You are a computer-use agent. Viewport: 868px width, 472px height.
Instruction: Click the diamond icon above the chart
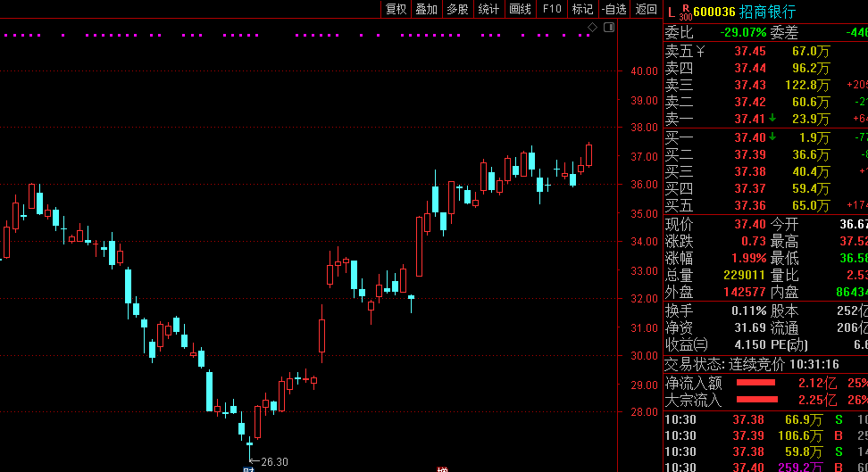click(x=592, y=27)
